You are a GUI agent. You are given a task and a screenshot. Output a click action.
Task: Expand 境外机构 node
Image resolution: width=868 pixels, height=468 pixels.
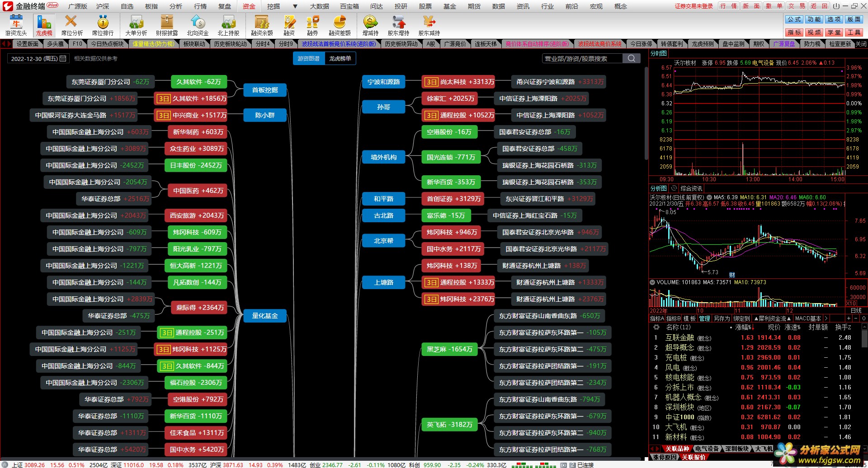click(x=383, y=157)
